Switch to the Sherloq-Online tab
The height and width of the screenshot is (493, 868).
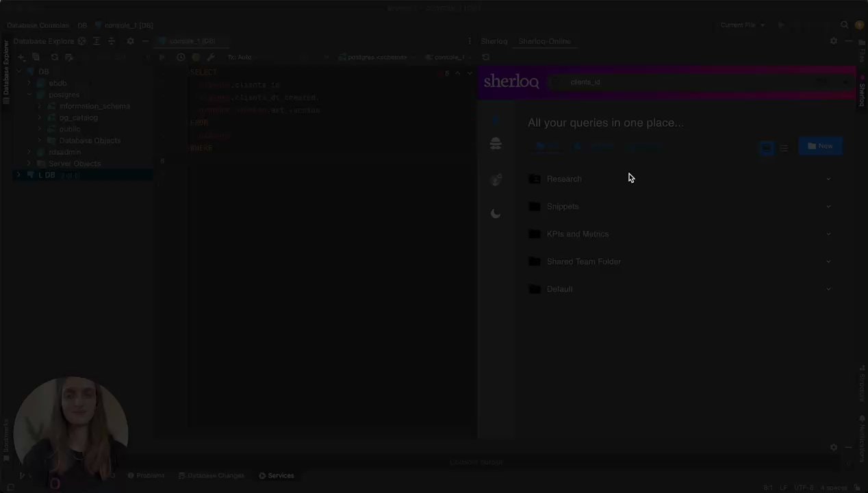544,41
